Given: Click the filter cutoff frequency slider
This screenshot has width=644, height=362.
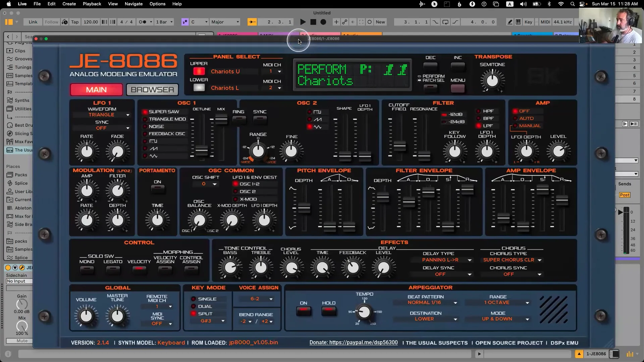Looking at the screenshot, I should pyautogui.click(x=399, y=146).
